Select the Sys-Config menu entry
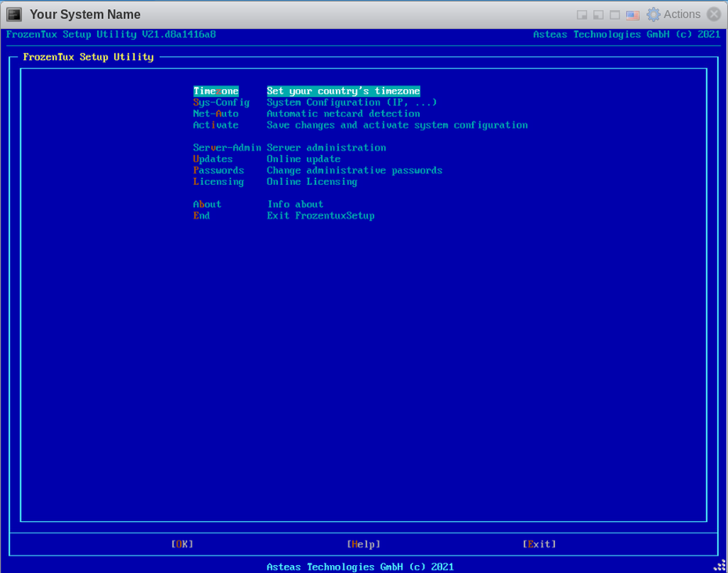The image size is (728, 573). 221,102
